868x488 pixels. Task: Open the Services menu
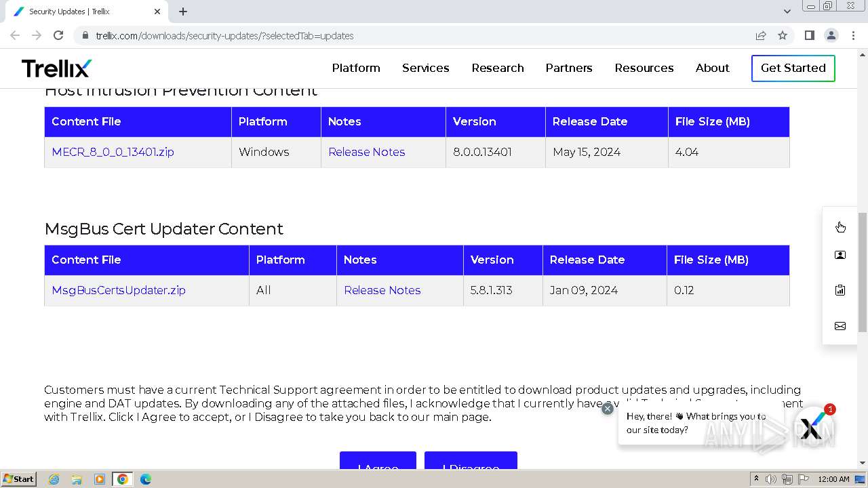(x=426, y=68)
